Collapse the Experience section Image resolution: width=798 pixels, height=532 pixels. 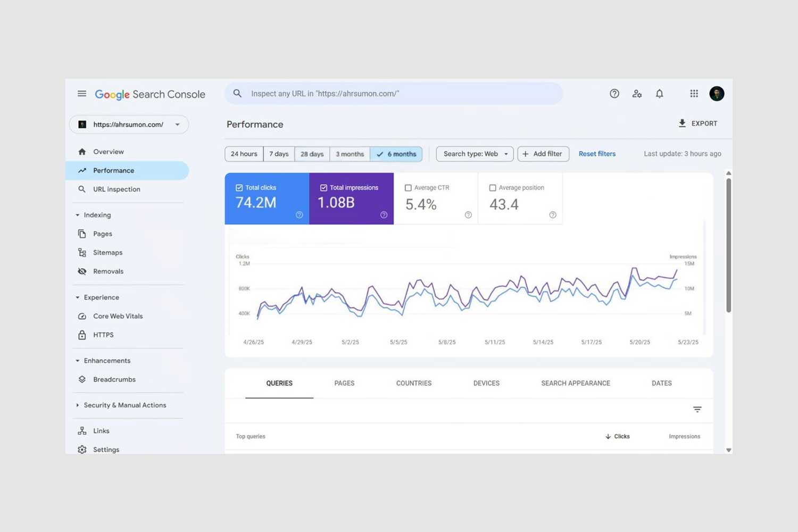tap(78, 297)
